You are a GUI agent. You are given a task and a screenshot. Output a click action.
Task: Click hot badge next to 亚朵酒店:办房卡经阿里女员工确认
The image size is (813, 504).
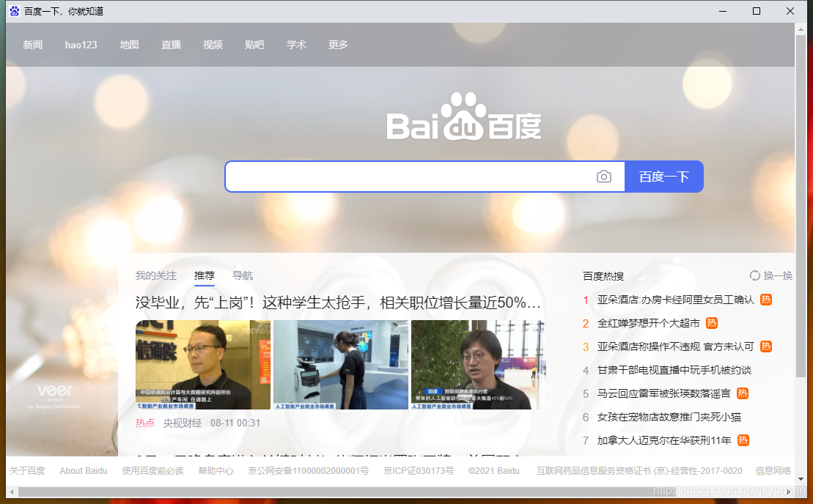click(x=766, y=300)
